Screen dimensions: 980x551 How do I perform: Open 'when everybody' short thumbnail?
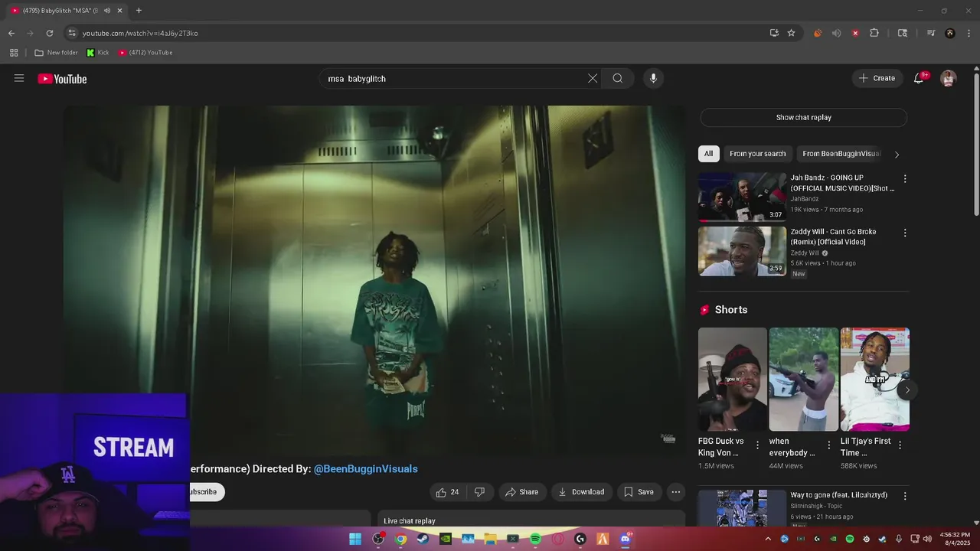pyautogui.click(x=803, y=379)
